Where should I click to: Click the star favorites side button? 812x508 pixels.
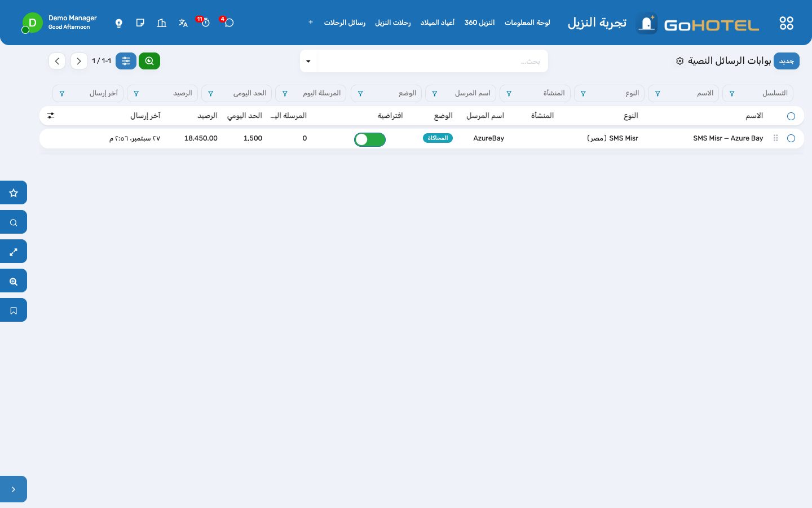(14, 192)
